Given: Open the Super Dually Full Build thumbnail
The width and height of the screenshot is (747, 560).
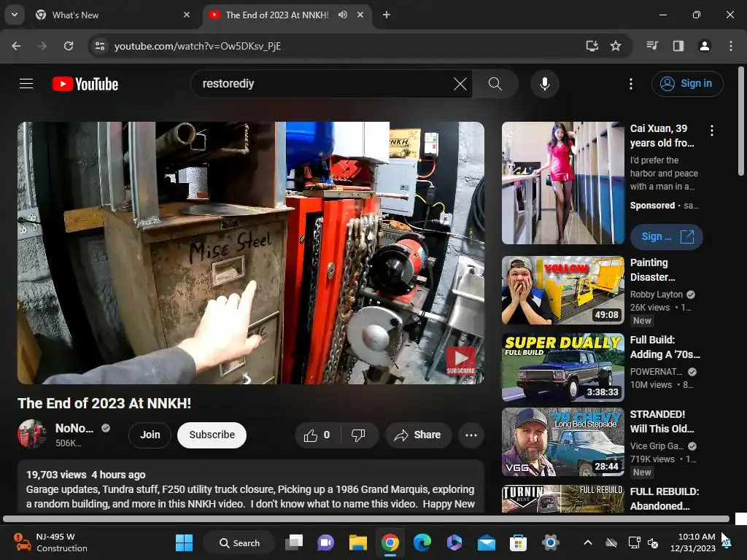Looking at the screenshot, I should point(562,367).
